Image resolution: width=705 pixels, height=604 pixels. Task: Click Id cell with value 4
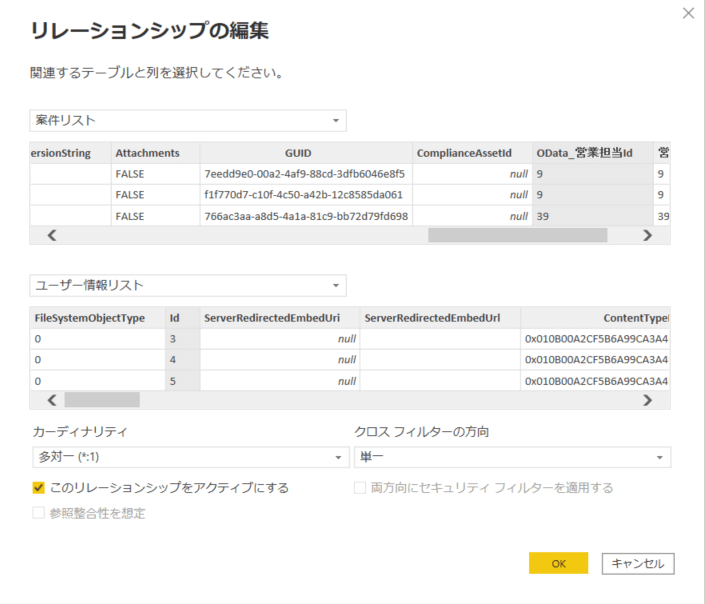183,360
